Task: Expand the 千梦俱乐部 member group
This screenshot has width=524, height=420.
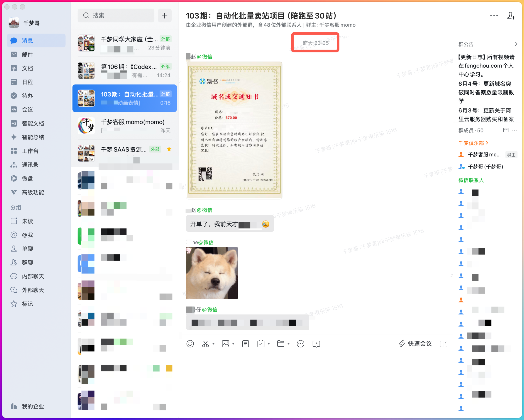Action: pos(473,143)
